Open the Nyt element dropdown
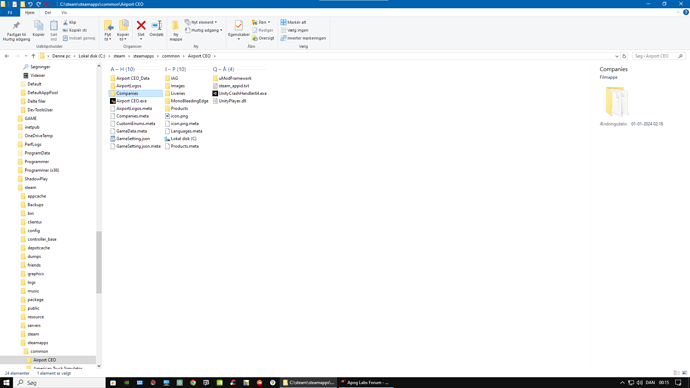690x388 pixels. 201,22
